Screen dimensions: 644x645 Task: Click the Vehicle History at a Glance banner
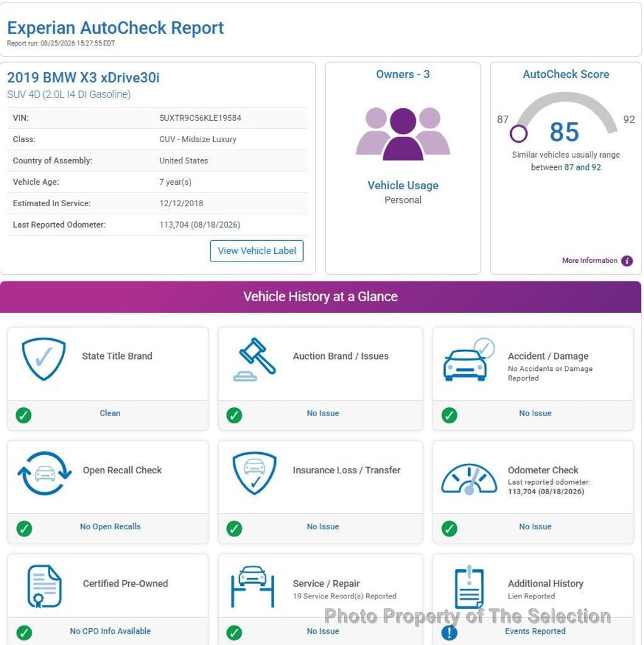pos(321,297)
